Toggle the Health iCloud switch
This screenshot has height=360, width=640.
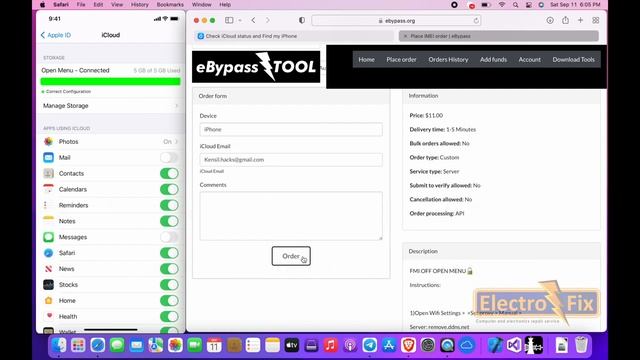[x=169, y=317]
